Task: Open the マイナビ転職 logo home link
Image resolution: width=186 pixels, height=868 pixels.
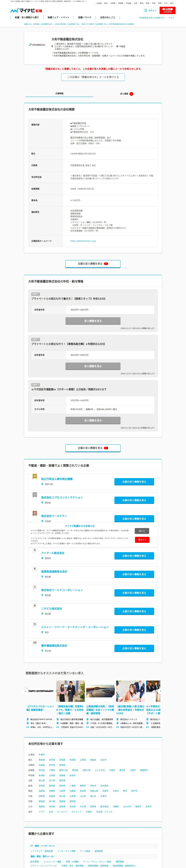Action: pyautogui.click(x=26, y=10)
